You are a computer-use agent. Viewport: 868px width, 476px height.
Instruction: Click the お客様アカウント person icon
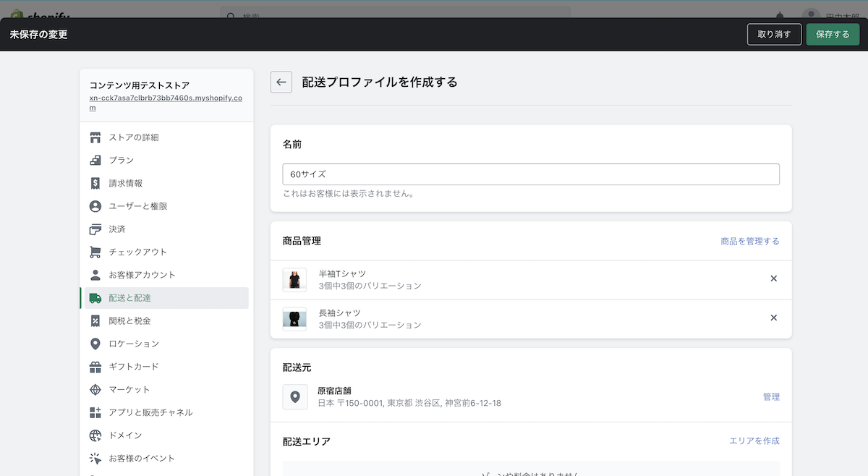(x=95, y=275)
